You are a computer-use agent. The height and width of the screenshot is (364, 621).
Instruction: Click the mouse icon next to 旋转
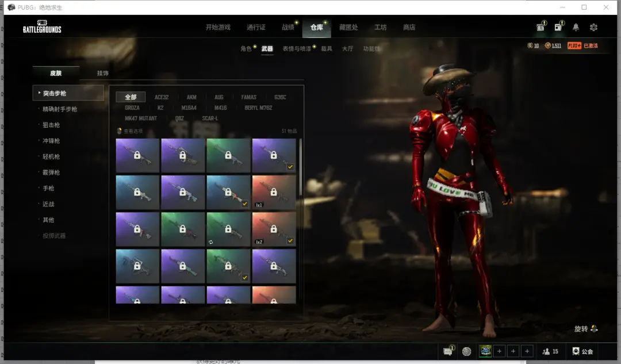tap(594, 328)
